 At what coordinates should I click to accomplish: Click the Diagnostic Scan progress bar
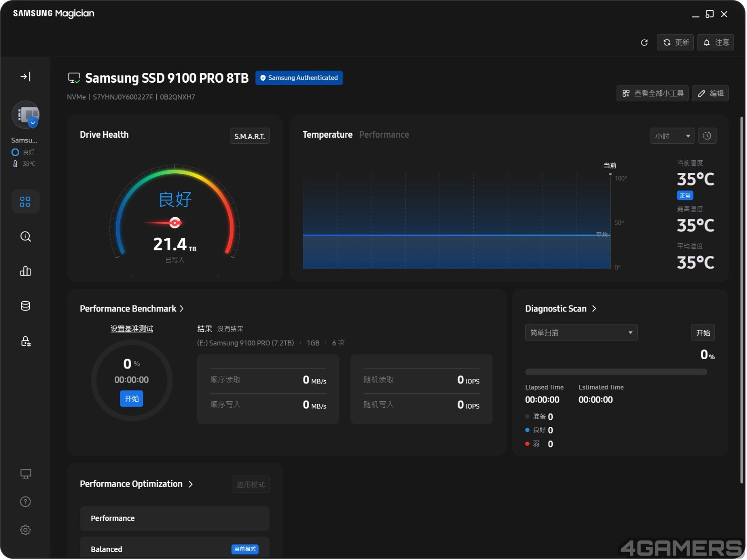(616, 372)
